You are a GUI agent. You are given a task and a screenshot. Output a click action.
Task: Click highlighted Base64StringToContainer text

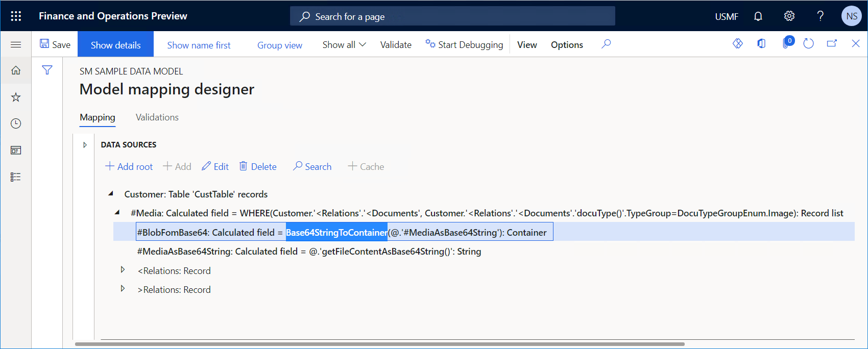tap(336, 233)
